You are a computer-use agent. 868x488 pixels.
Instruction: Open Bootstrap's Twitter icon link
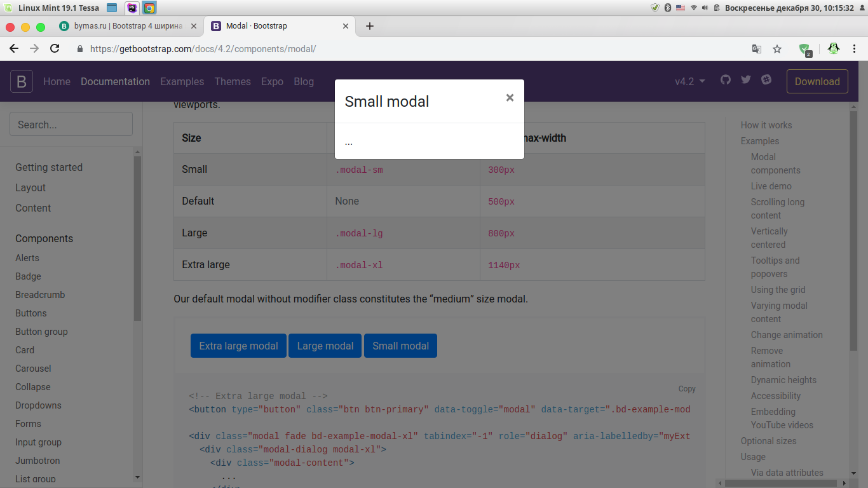coord(746,80)
